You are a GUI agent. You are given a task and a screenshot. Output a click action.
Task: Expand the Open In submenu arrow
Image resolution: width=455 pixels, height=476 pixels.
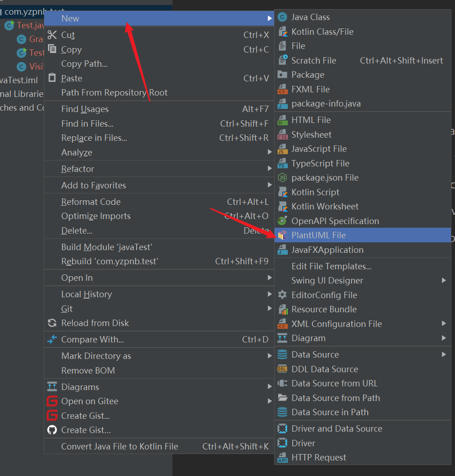click(270, 278)
